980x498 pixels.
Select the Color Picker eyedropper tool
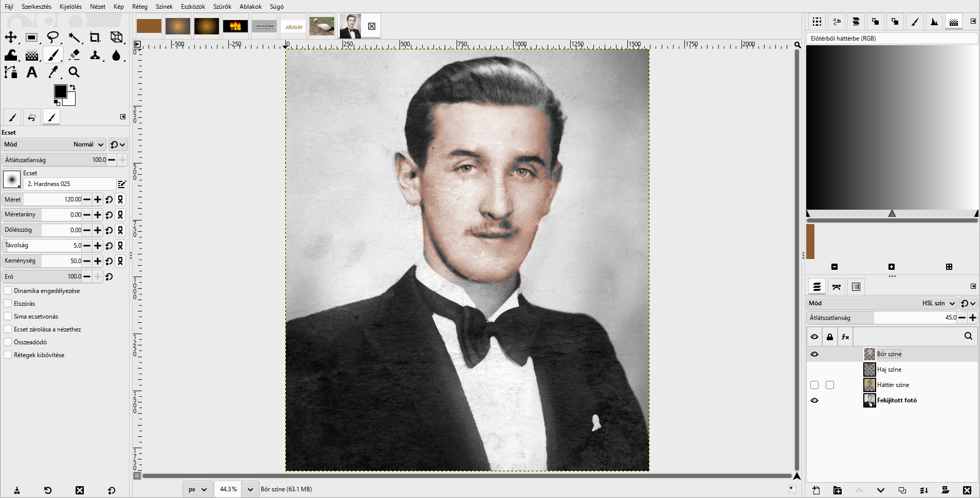pos(53,72)
